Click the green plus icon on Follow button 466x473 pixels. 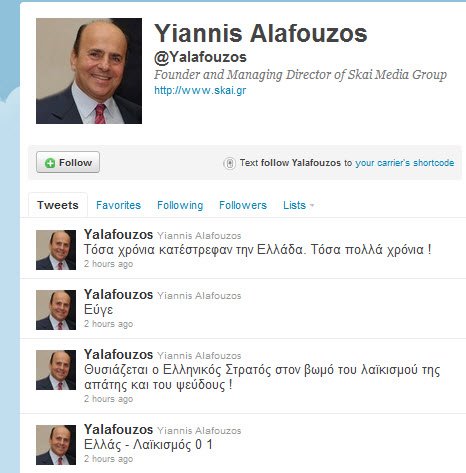point(50,163)
